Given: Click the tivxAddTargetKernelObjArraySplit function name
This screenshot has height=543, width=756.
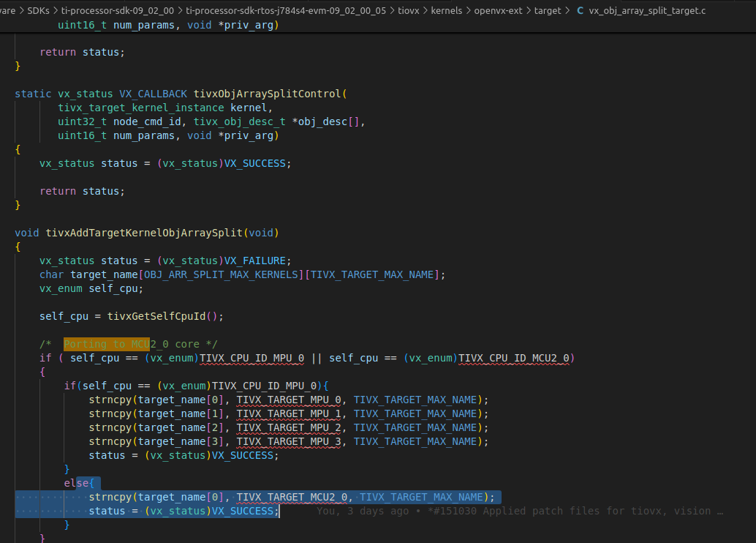Looking at the screenshot, I should [x=144, y=233].
